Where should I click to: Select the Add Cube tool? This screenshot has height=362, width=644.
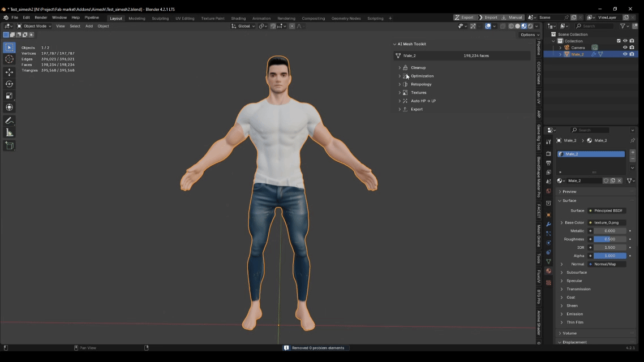[10, 146]
